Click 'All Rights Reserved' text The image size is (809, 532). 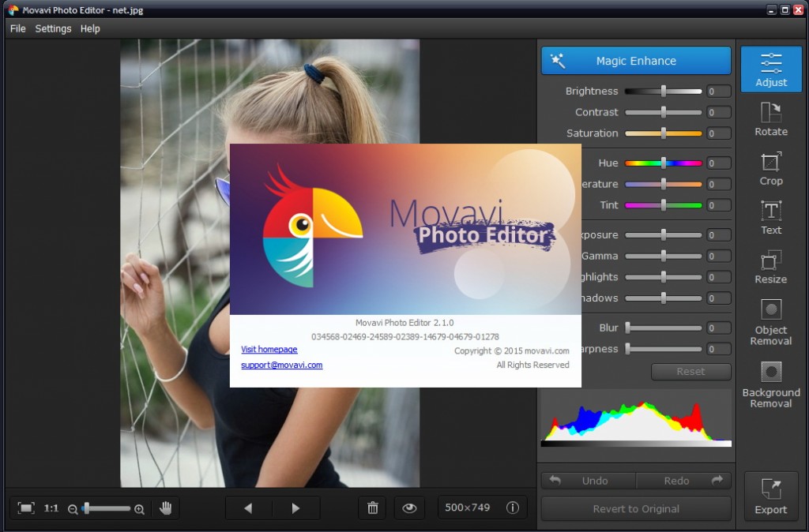pyautogui.click(x=533, y=365)
